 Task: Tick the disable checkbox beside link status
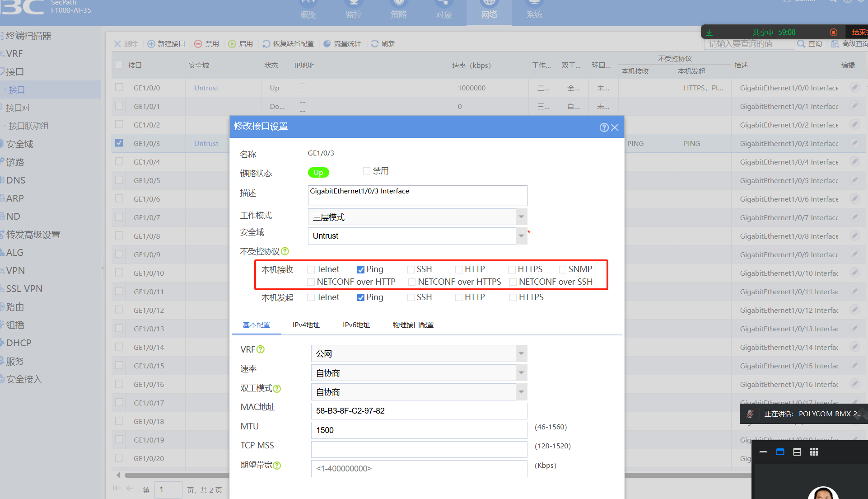(x=367, y=171)
